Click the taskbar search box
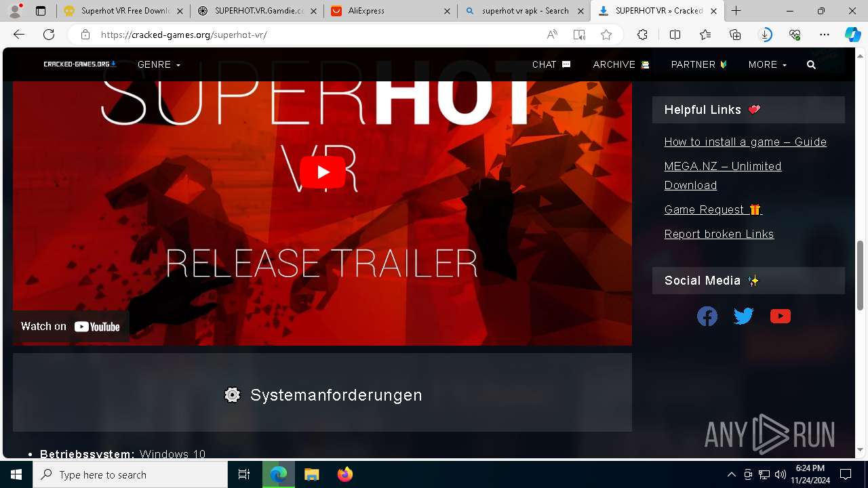The width and height of the screenshot is (868, 488). [x=130, y=474]
